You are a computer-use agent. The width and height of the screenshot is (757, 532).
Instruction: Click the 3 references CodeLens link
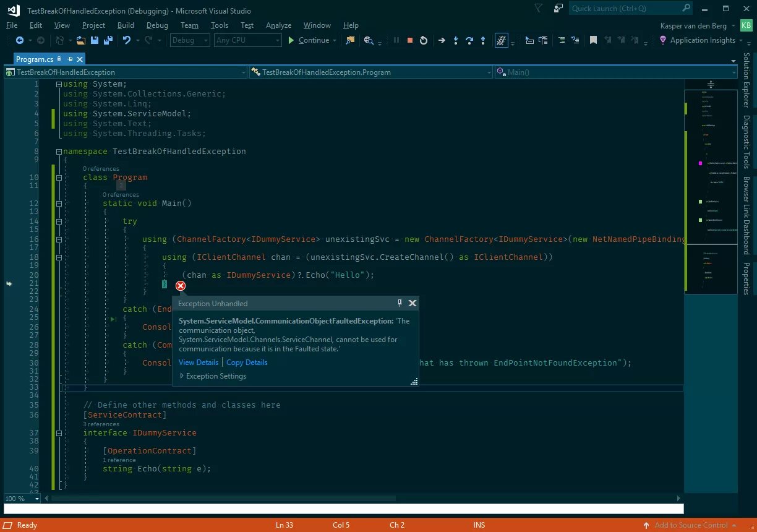tap(101, 424)
